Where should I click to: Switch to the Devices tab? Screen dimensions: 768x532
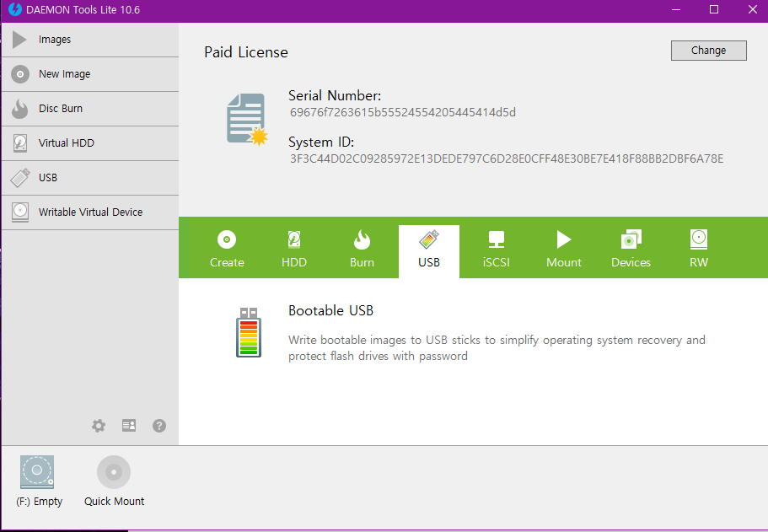click(x=631, y=250)
